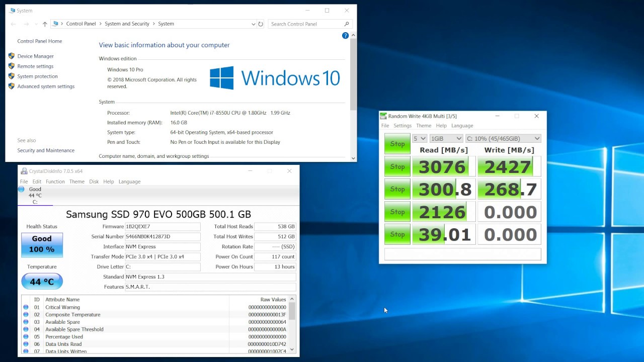Open Settings menu in CrystalDiskMark
The image size is (644, 362).
click(403, 126)
